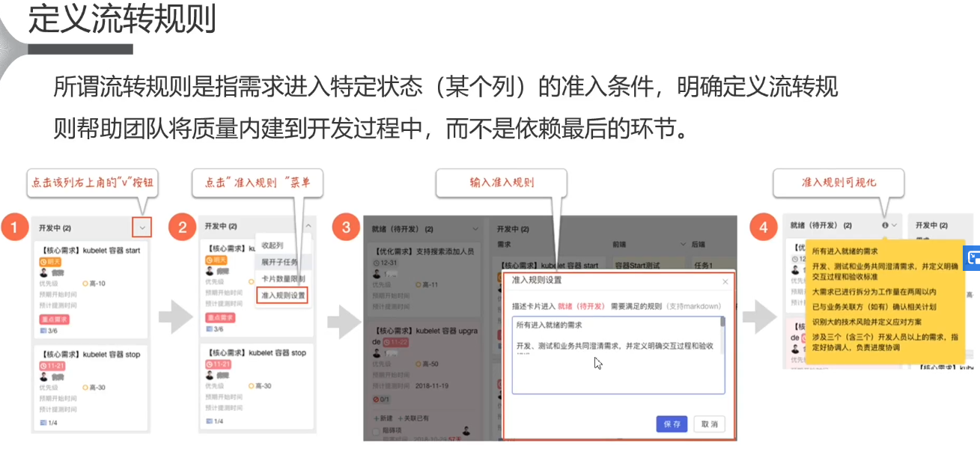Click the info icon in step 4's 就绪 header
Viewport: 980px width, 452px height.
[x=885, y=225]
